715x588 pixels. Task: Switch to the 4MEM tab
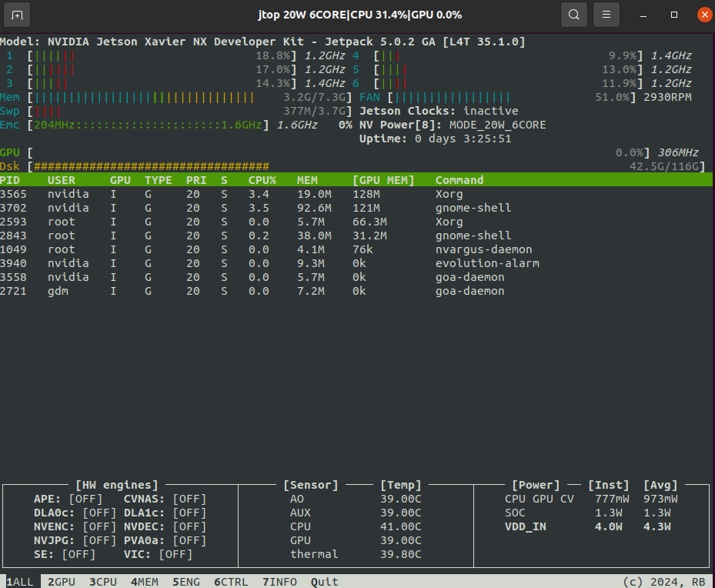pos(145,582)
